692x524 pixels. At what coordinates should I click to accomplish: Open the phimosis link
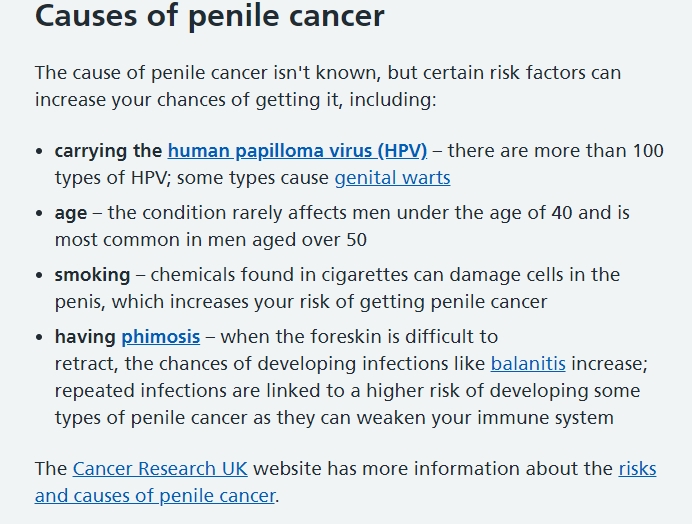tap(161, 337)
